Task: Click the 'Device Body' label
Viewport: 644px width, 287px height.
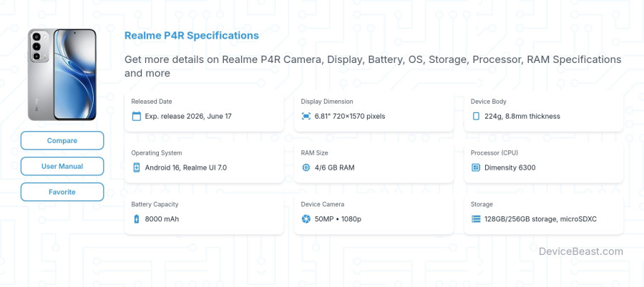Action: click(x=488, y=102)
